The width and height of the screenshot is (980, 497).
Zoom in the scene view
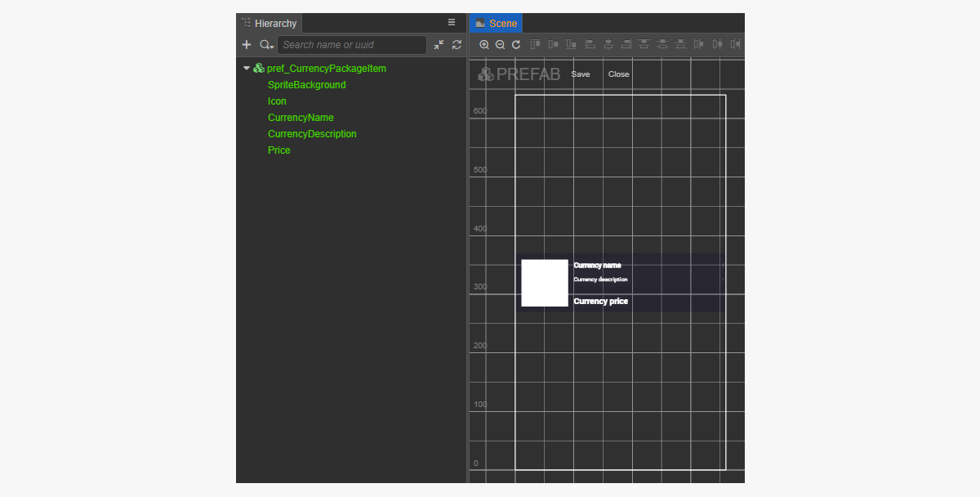[x=484, y=45]
